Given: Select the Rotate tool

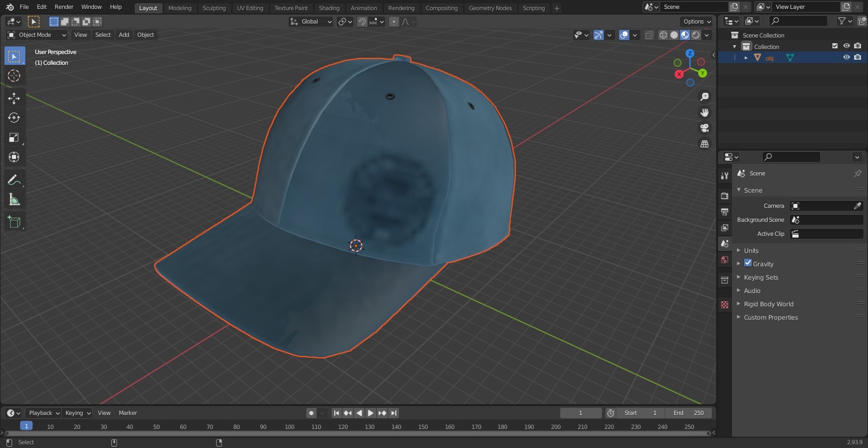Looking at the screenshot, I should coord(14,118).
